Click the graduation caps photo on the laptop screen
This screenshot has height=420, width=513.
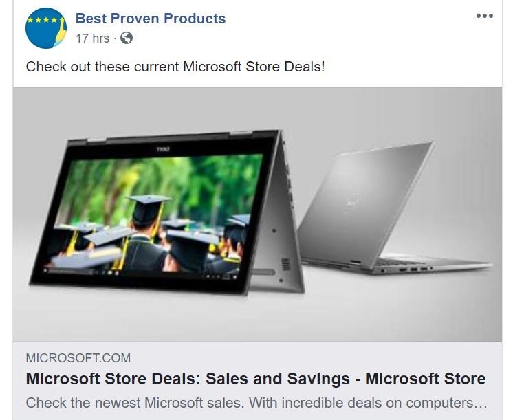point(154,214)
